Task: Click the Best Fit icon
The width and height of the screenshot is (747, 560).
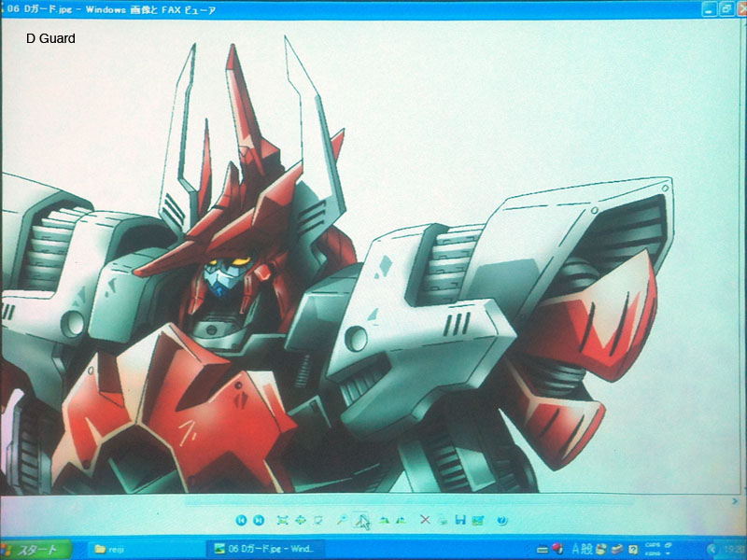Action: click(283, 520)
